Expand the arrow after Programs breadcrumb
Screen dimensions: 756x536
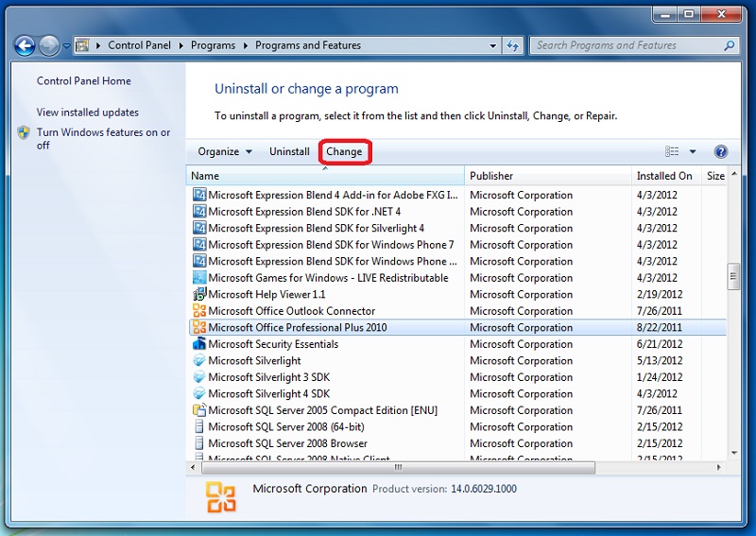[246, 45]
